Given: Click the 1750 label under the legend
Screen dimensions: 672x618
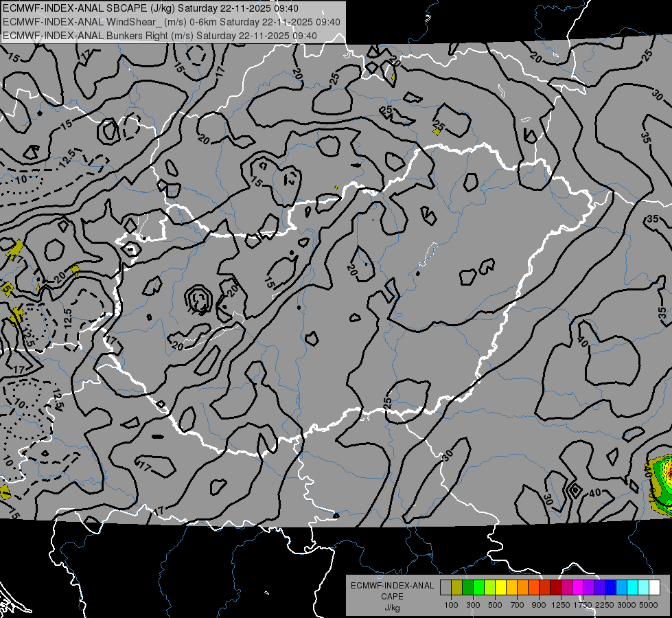Looking at the screenshot, I should pyautogui.click(x=583, y=605).
